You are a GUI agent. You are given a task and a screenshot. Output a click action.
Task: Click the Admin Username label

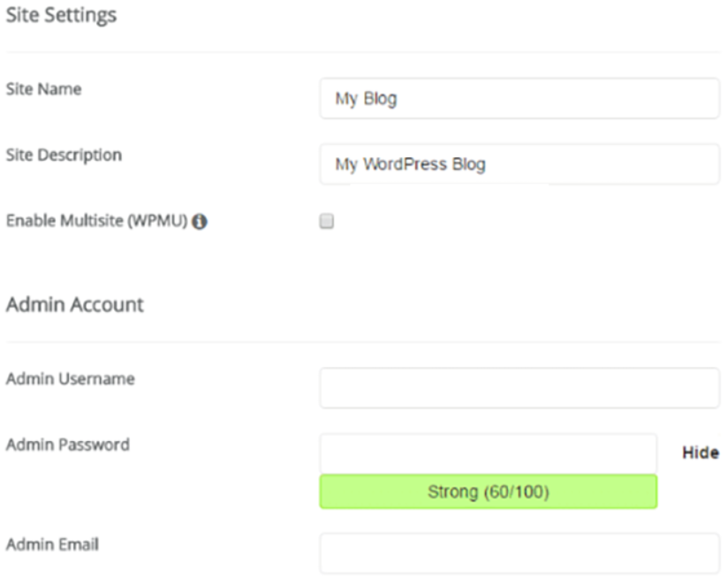point(70,379)
